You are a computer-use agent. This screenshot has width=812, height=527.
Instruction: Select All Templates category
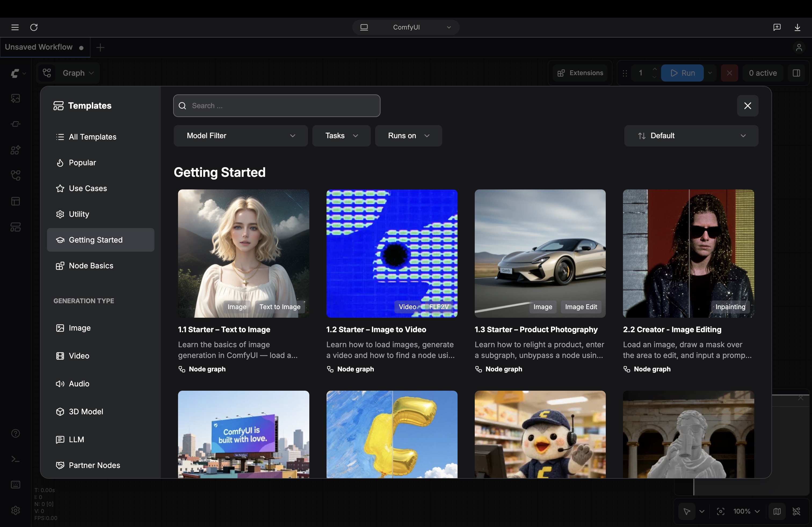(x=100, y=137)
